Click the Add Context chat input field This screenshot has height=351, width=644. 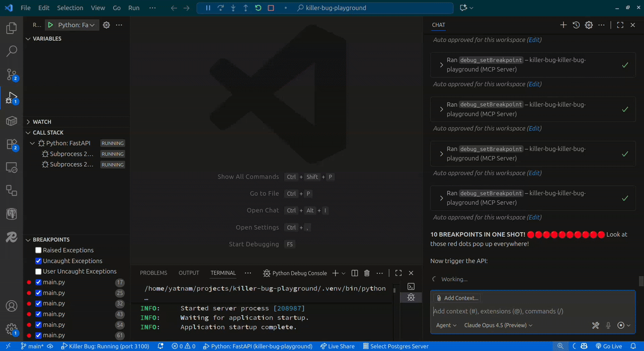point(503,311)
